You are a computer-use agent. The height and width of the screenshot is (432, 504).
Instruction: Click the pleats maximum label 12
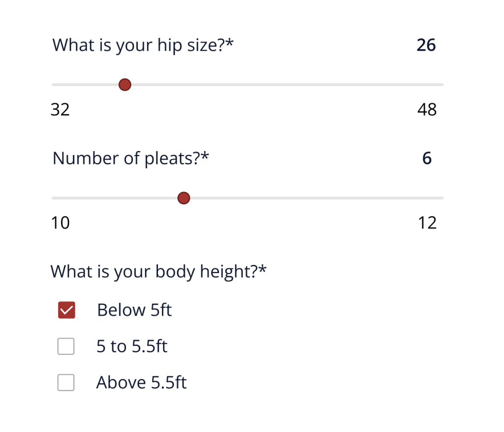tap(427, 223)
